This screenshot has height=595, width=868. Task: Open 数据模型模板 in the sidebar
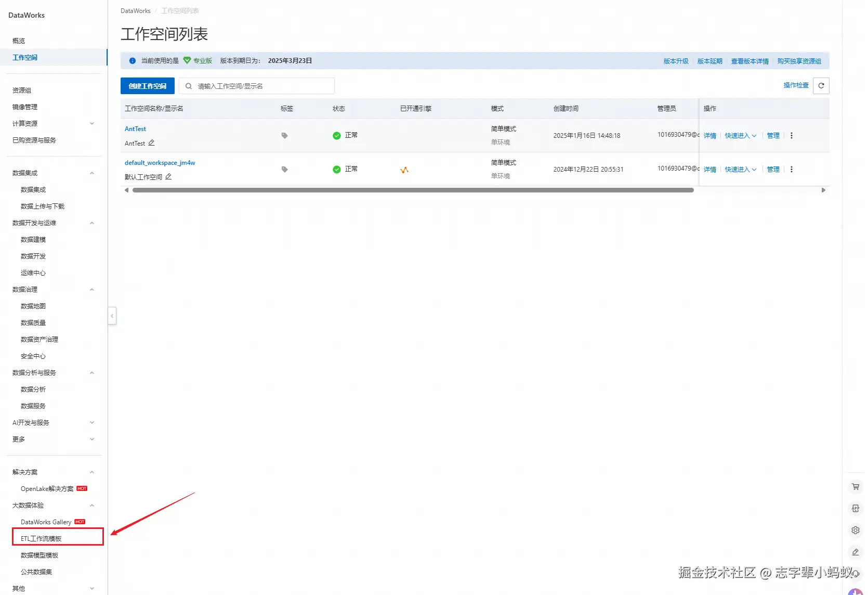click(x=40, y=555)
